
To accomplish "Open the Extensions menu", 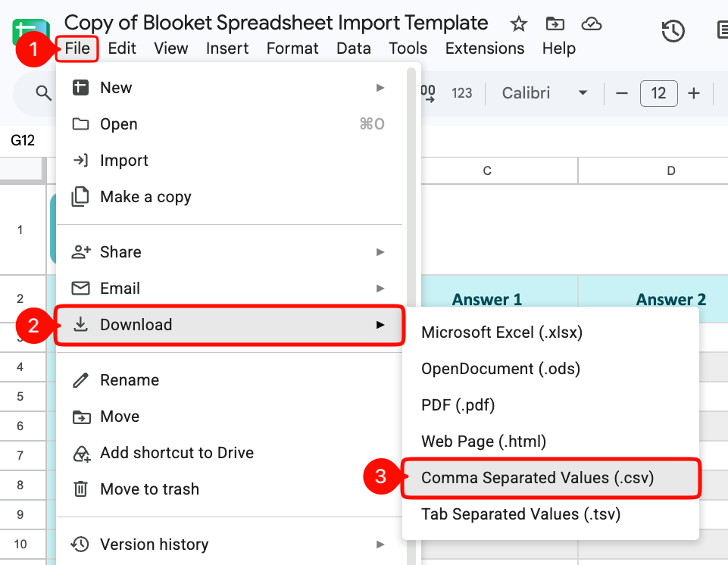I will click(485, 48).
